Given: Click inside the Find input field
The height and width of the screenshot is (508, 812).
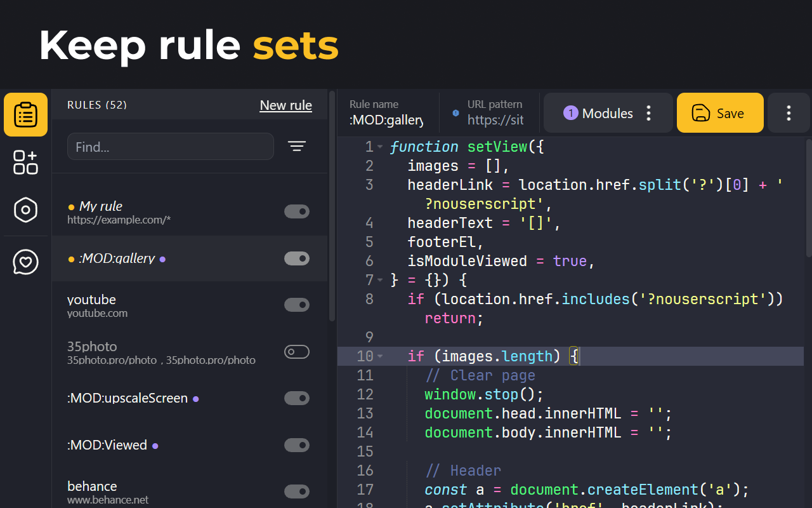Looking at the screenshot, I should [170, 146].
